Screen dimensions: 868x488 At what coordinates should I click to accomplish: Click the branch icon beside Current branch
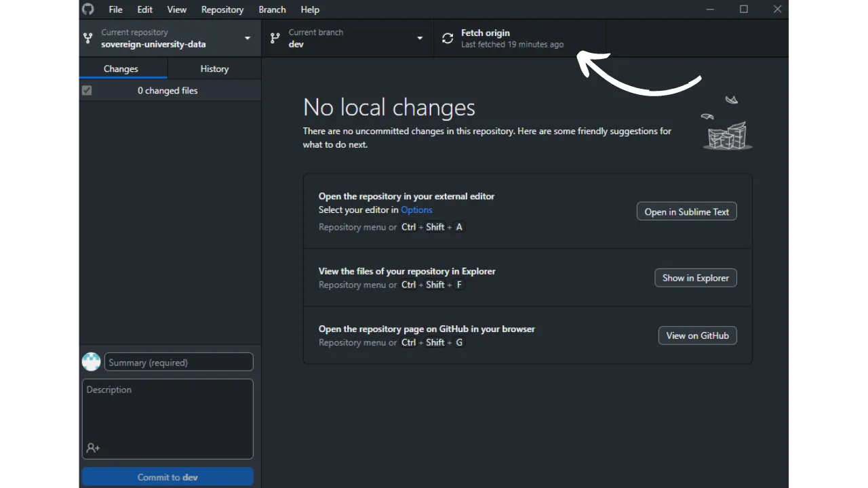[275, 39]
